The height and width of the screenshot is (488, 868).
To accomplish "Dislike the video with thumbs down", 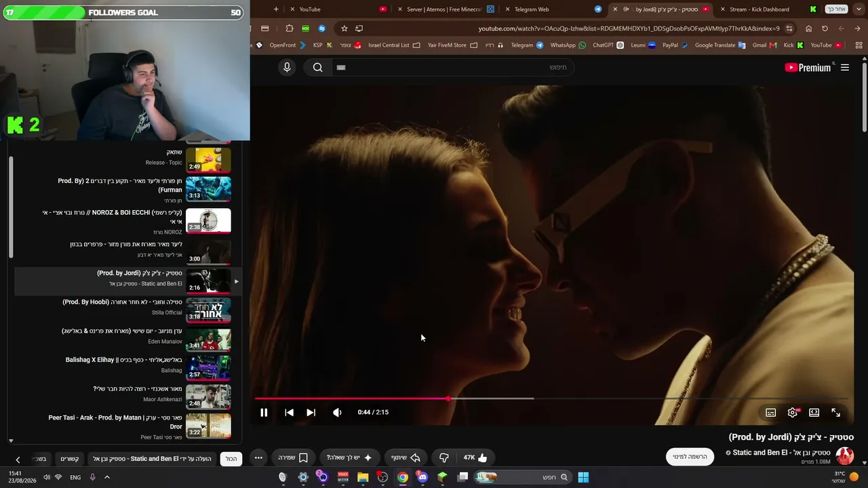I will point(444,457).
